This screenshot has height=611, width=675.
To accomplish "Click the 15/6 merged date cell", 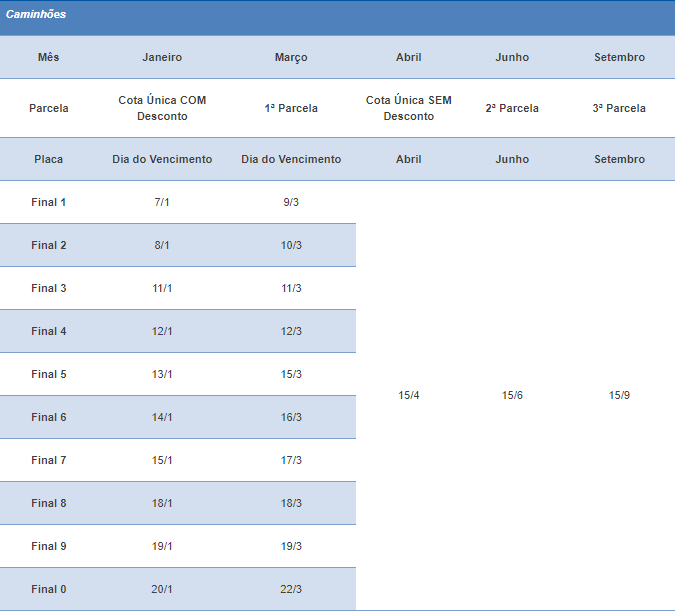I will [x=512, y=395].
